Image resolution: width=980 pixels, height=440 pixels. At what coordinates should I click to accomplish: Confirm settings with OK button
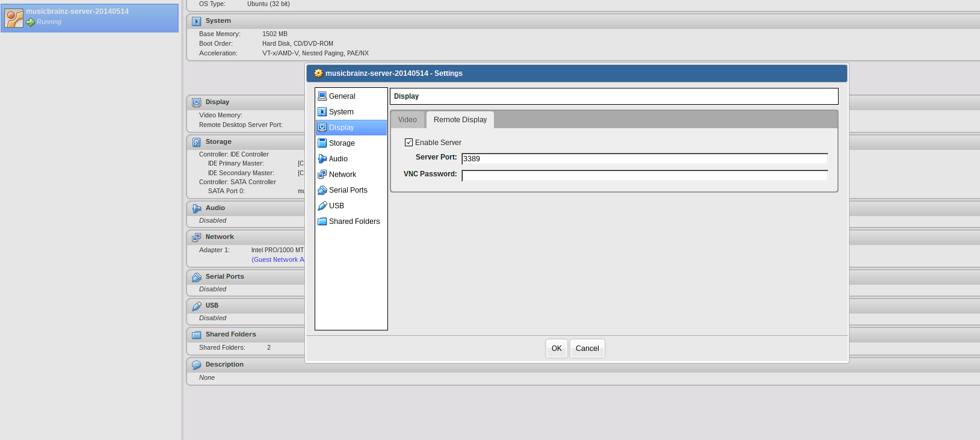pos(556,349)
